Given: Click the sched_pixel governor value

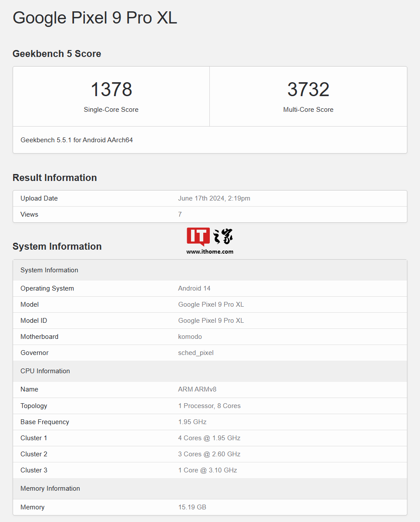Looking at the screenshot, I should point(195,353).
